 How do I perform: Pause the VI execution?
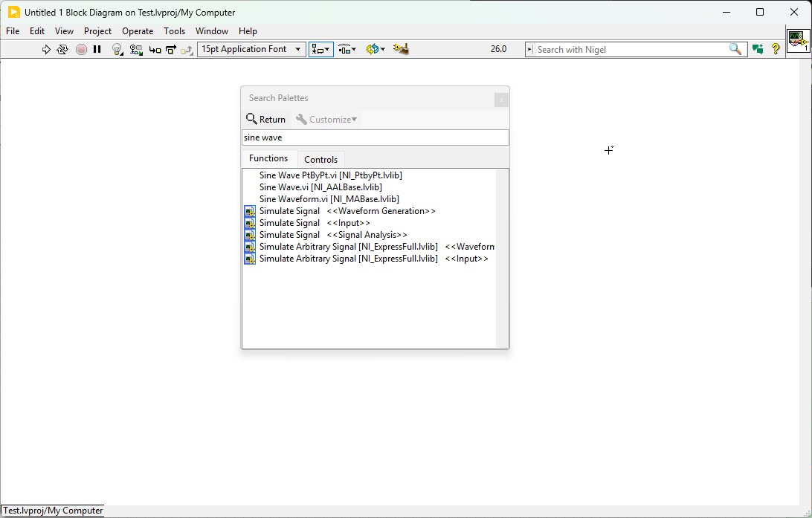coord(97,49)
